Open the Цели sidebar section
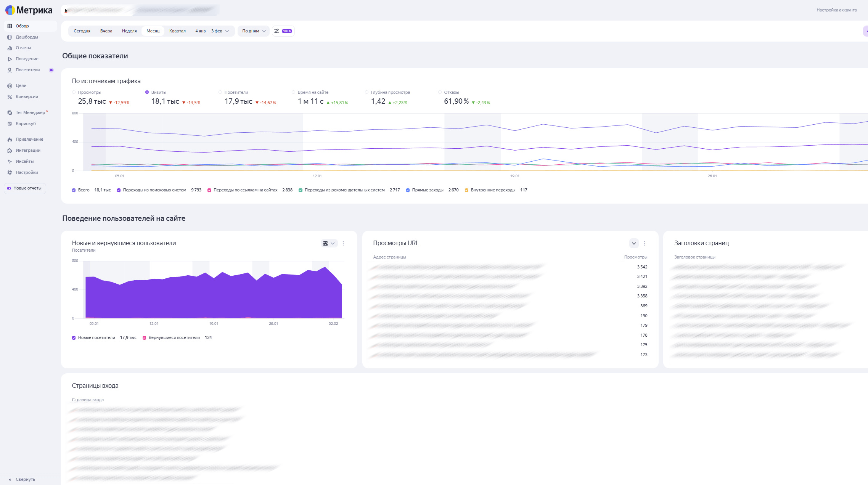 click(21, 85)
